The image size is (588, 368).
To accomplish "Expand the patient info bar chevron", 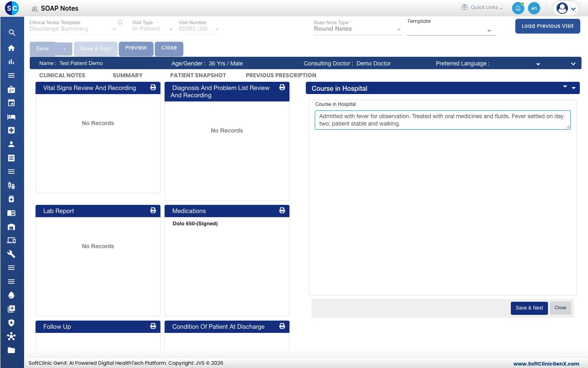I will [x=573, y=64].
